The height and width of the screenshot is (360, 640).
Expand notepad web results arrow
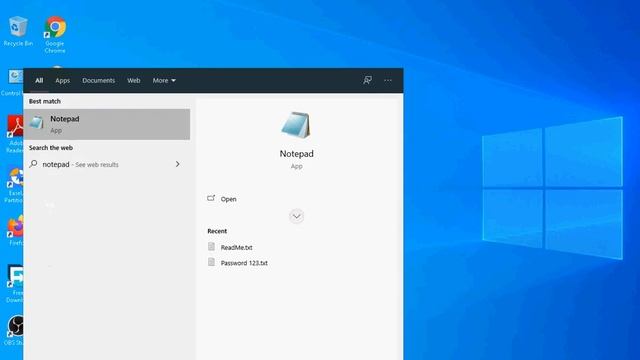(178, 164)
